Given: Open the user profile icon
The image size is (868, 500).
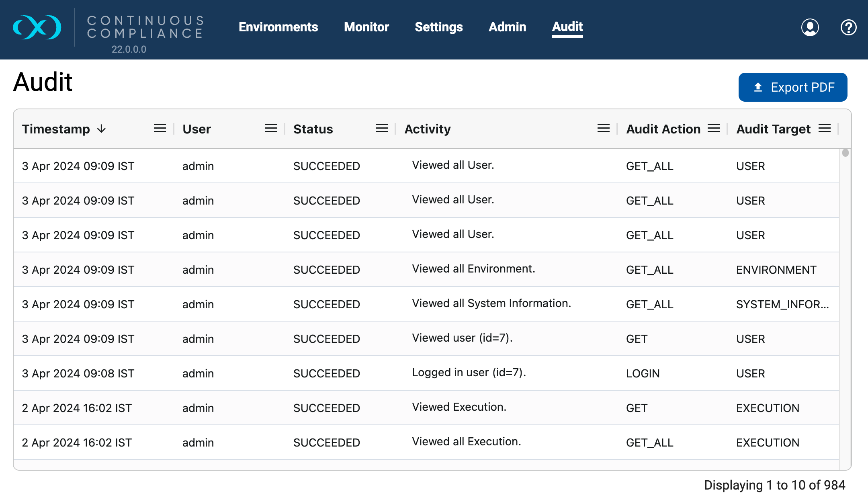Looking at the screenshot, I should click(x=810, y=27).
